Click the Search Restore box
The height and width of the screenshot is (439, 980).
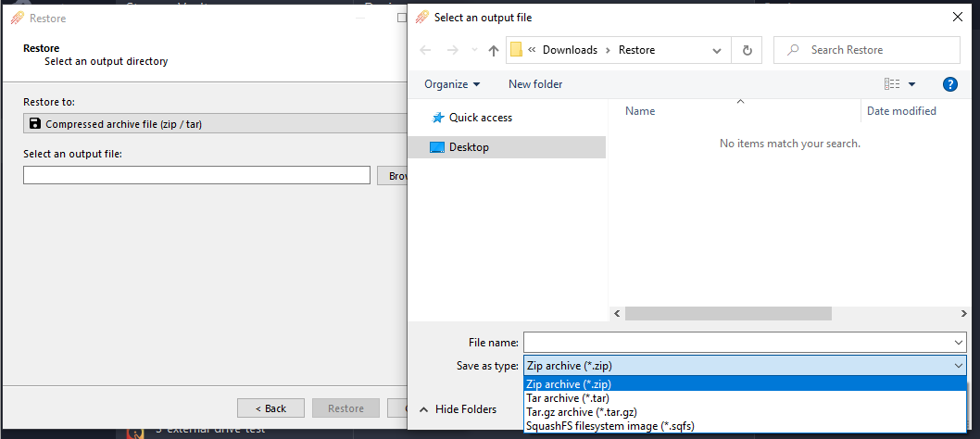875,50
